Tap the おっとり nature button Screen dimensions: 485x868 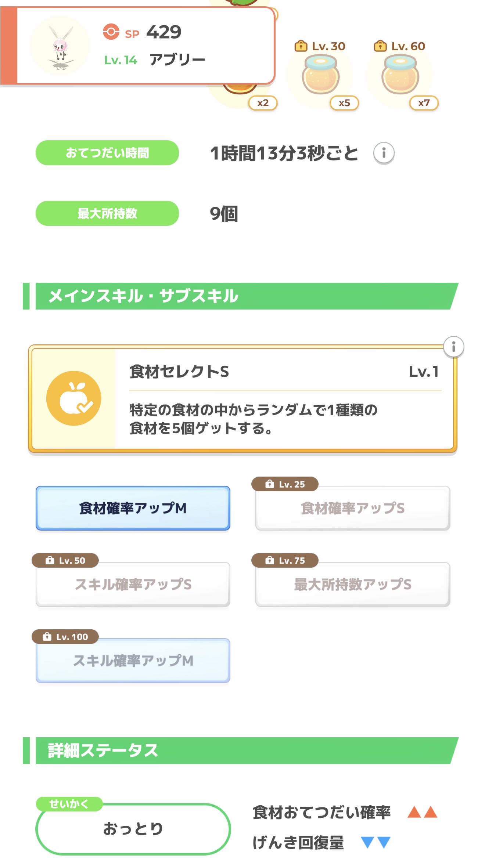coord(133,829)
